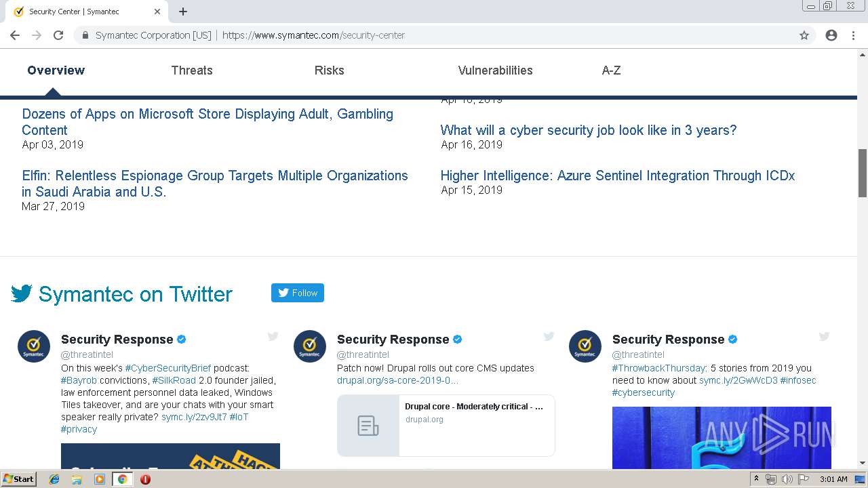
Task: Open the blue number 5 tweet image
Action: (x=722, y=438)
